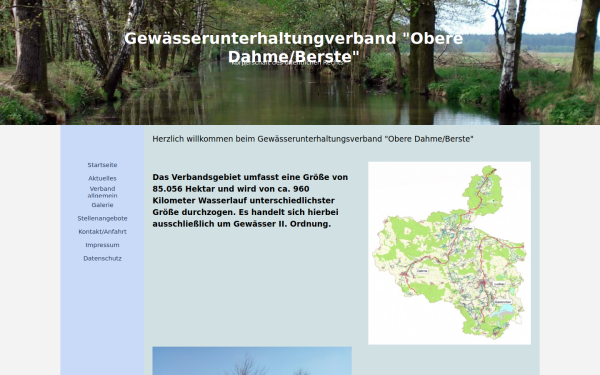The height and width of the screenshot is (375, 600).
Task: Open the Datenschutz link
Action: click(x=102, y=258)
